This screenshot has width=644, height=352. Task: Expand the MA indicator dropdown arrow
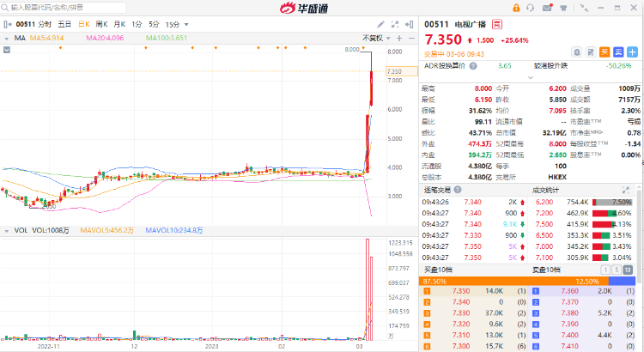[x=7, y=38]
